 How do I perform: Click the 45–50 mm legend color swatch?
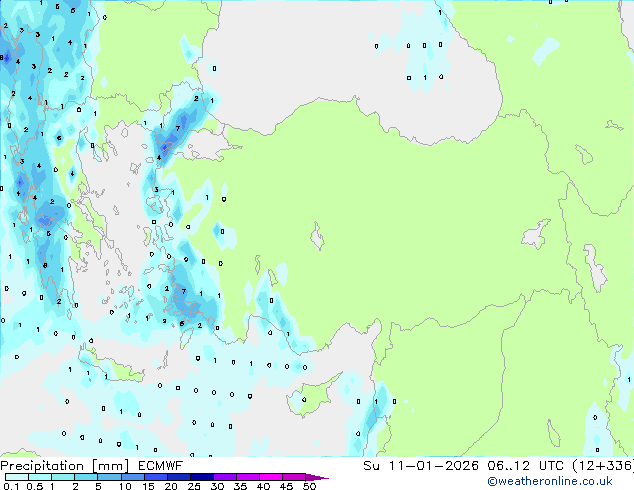(x=294, y=477)
